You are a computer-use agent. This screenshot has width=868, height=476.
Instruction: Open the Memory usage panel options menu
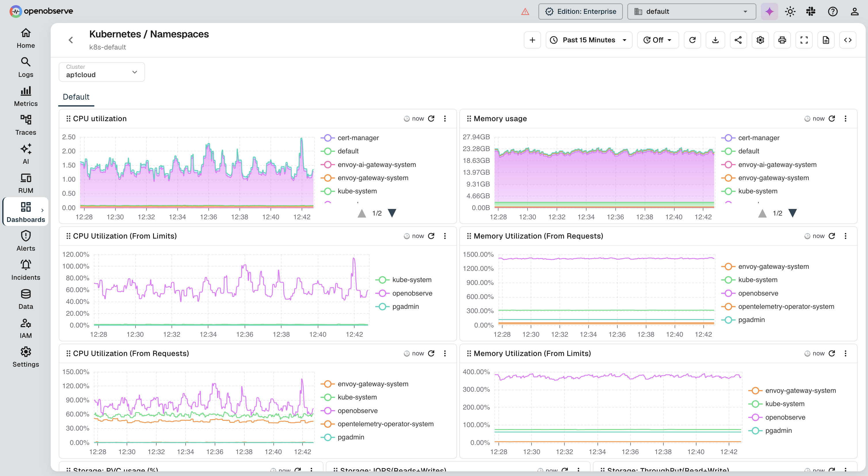(846, 119)
